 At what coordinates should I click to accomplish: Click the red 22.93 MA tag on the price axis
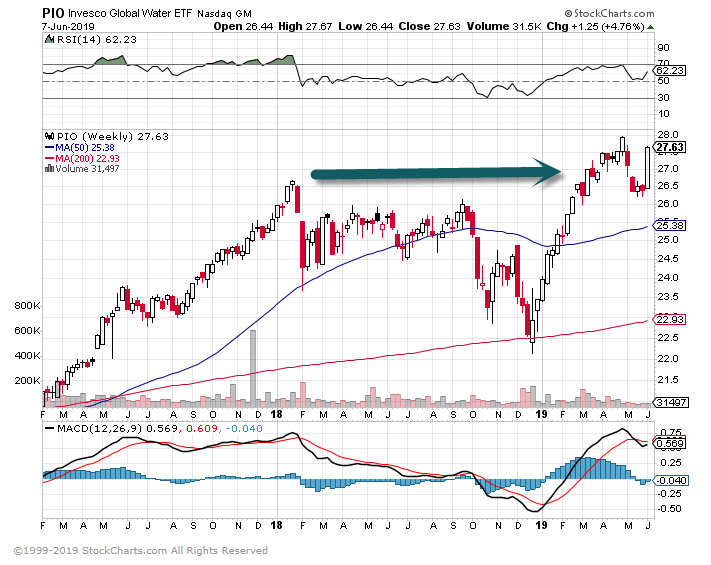pos(670,319)
